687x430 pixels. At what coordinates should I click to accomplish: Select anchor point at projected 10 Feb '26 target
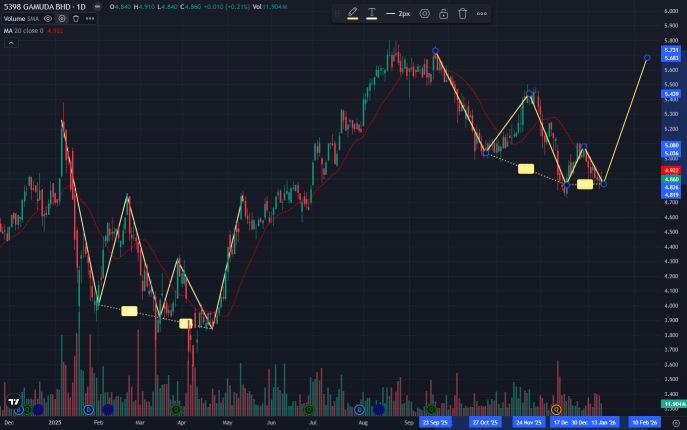(647, 57)
